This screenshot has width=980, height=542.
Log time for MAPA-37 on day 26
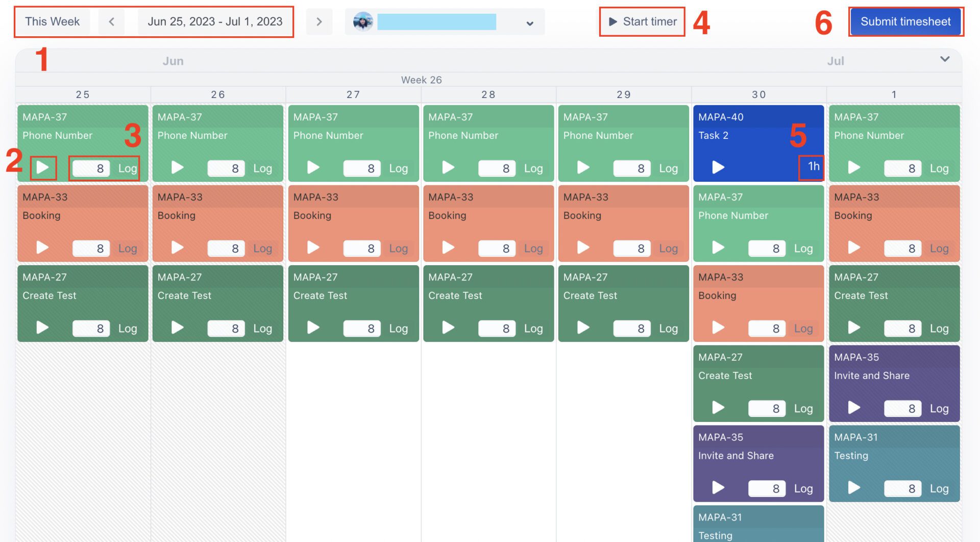262,168
